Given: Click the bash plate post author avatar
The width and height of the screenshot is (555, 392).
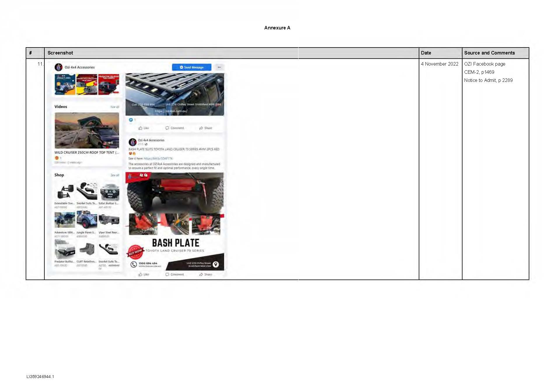Looking at the screenshot, I should pyautogui.click(x=132, y=142).
